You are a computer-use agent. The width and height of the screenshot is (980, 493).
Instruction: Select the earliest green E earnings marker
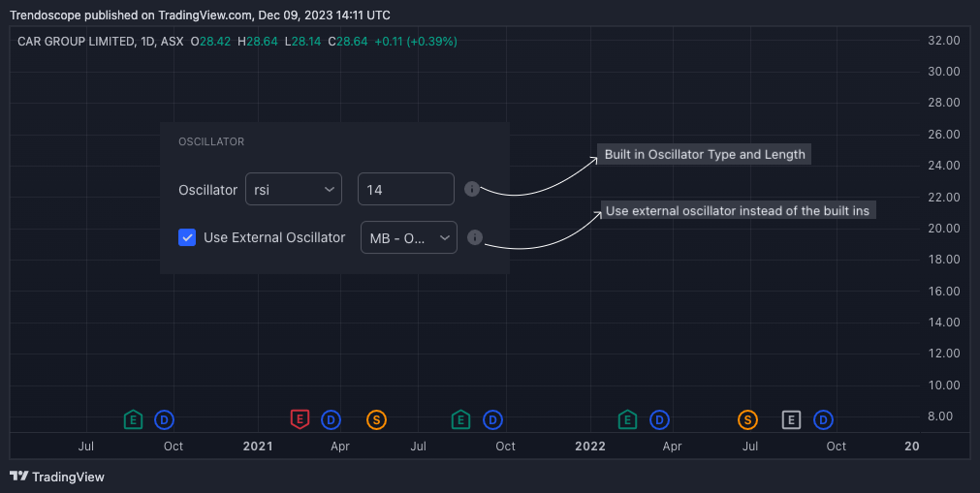click(x=133, y=420)
